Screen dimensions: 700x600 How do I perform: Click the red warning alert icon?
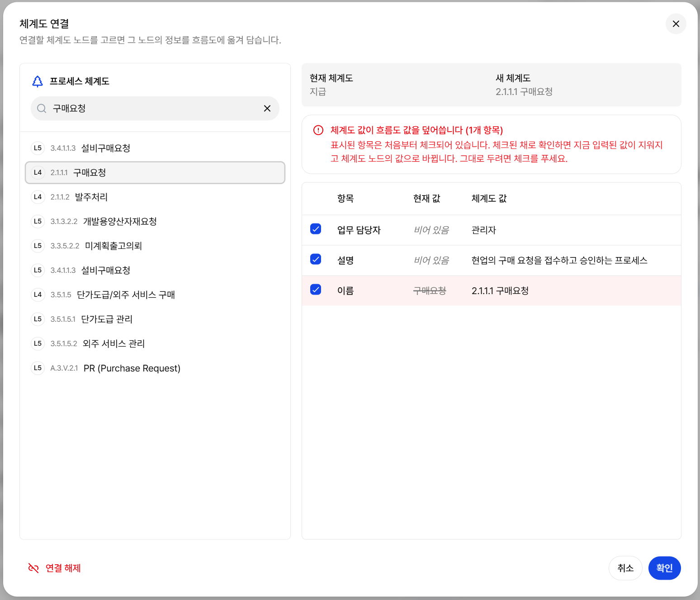point(318,130)
